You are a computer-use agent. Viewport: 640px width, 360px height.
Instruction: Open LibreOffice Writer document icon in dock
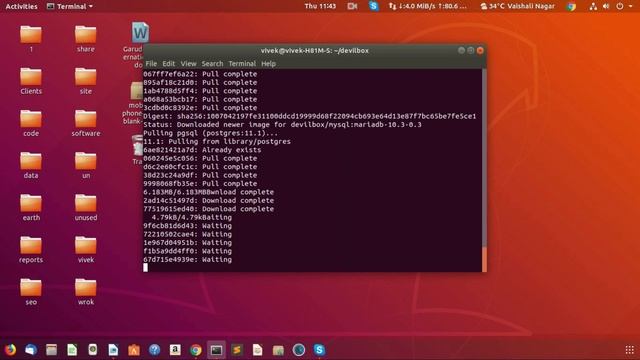pyautogui.click(x=113, y=350)
